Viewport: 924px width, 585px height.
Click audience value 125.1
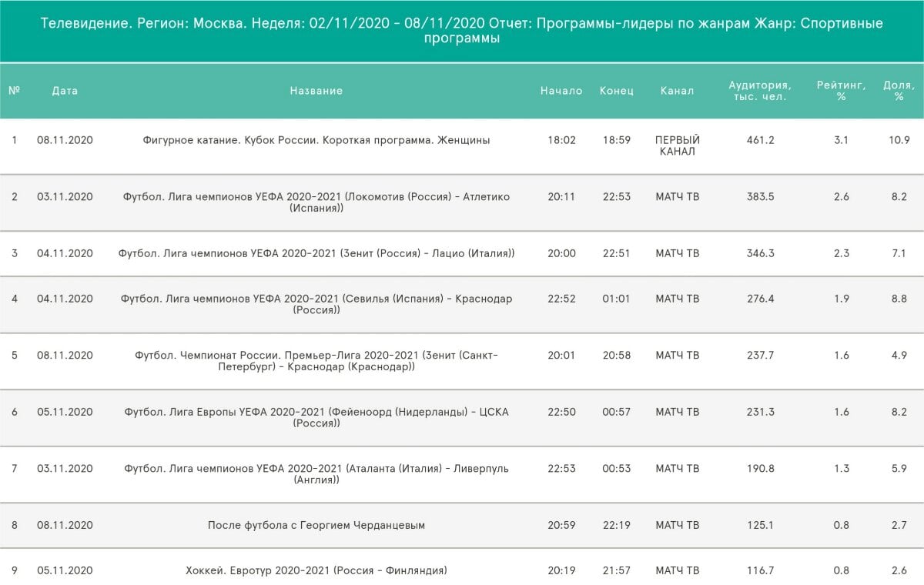click(761, 525)
